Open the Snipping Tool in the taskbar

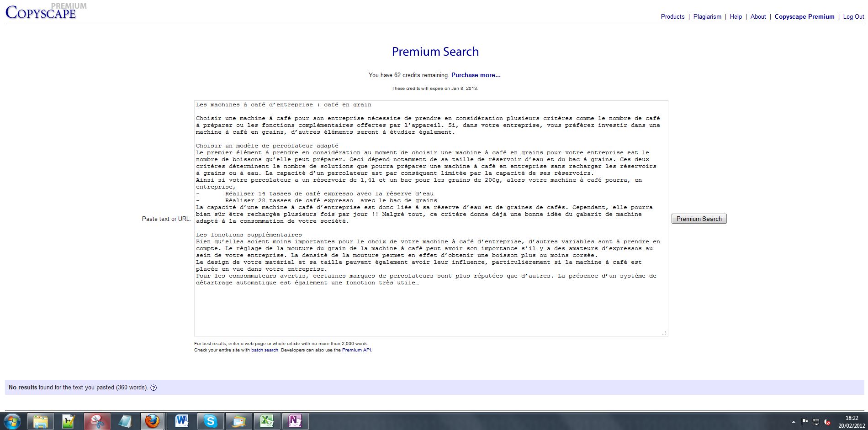(x=96, y=421)
